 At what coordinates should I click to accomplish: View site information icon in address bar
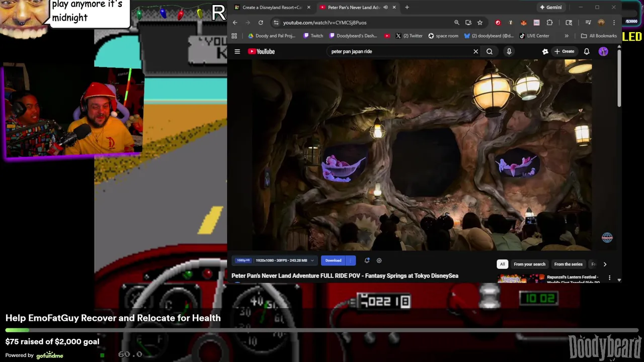tap(275, 23)
